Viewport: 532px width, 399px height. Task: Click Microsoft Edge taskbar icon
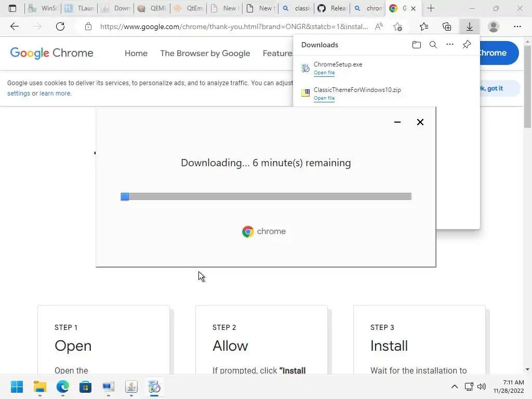tap(63, 387)
